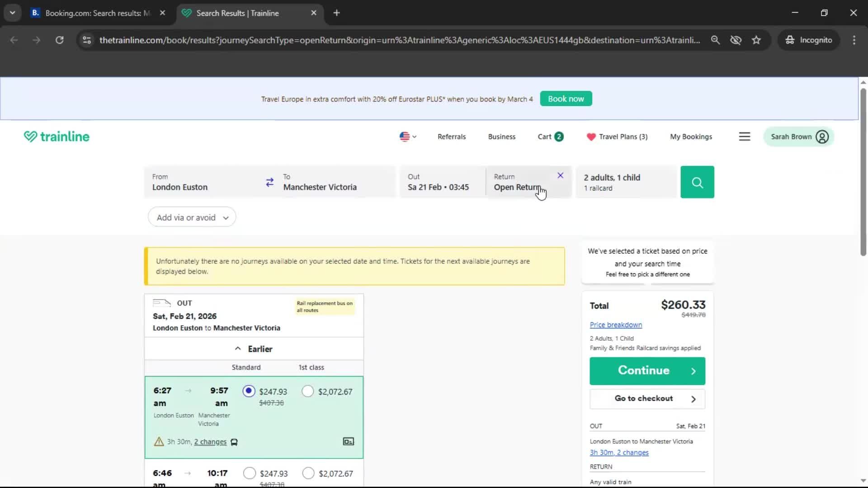Open the Price breakdown link
Viewport: 868px width, 488px height.
pos(615,324)
